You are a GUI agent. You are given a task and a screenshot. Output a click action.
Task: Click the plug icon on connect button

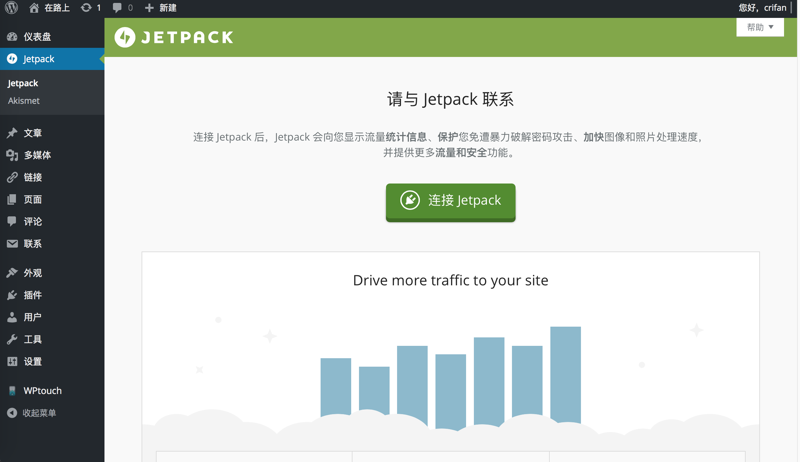(x=410, y=200)
